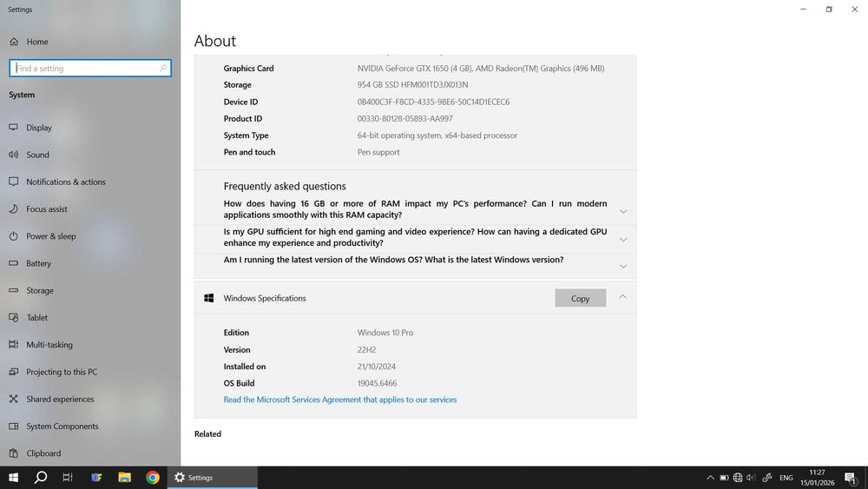Select Storage in the sidebar
Viewport: 868px width, 489px height.
[40, 290]
